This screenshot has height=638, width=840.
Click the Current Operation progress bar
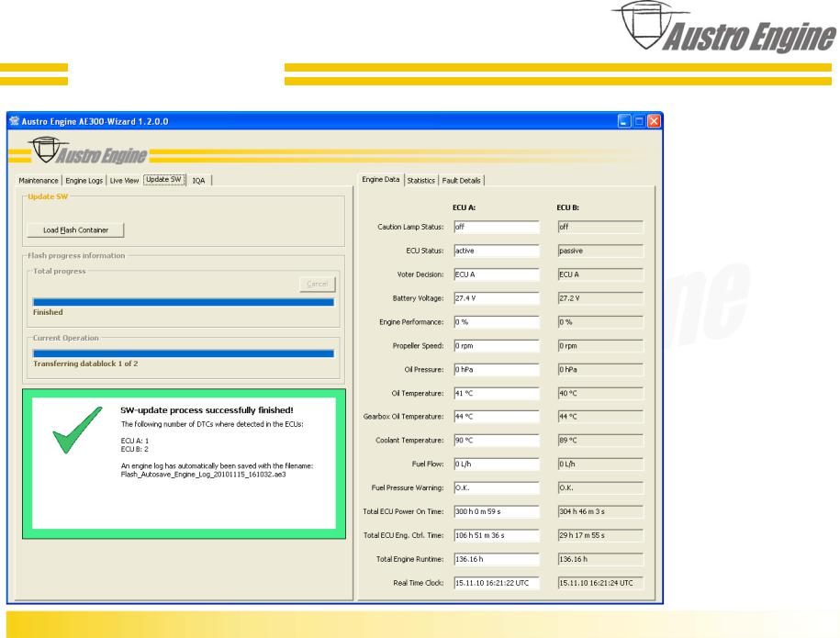[x=184, y=353]
